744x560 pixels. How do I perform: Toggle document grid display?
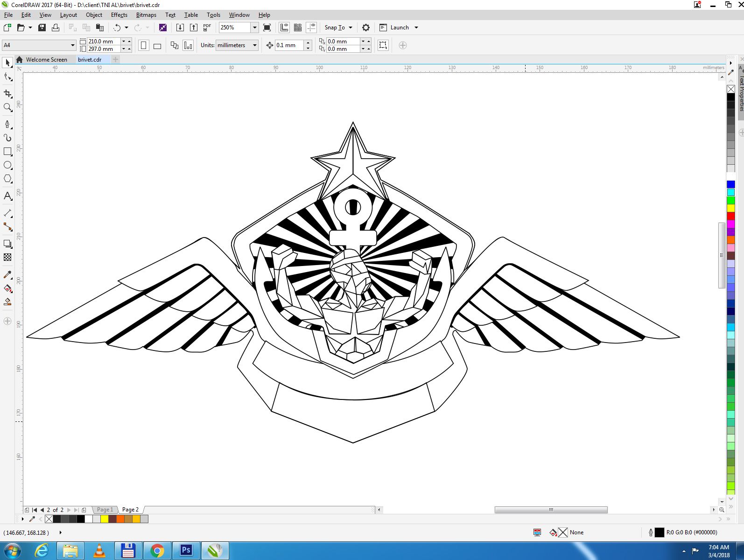(x=298, y=28)
